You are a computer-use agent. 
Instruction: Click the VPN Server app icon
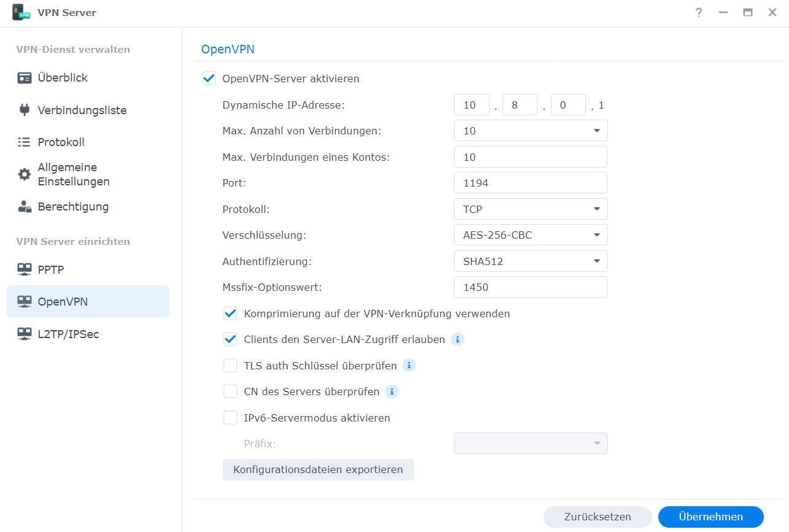(21, 12)
